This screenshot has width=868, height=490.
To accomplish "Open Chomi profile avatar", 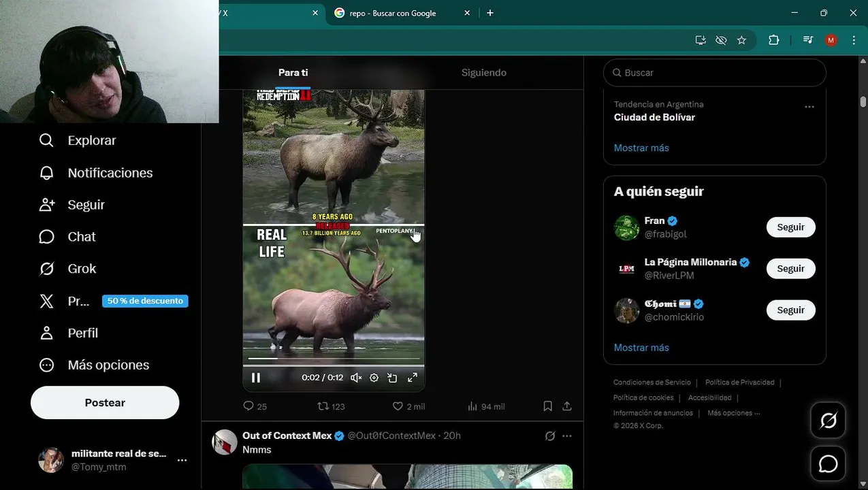I will click(x=626, y=310).
